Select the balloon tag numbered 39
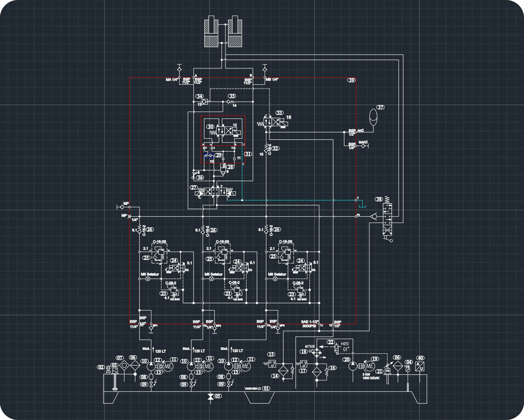Image resolution: width=524 pixels, height=420 pixels. pos(351,80)
